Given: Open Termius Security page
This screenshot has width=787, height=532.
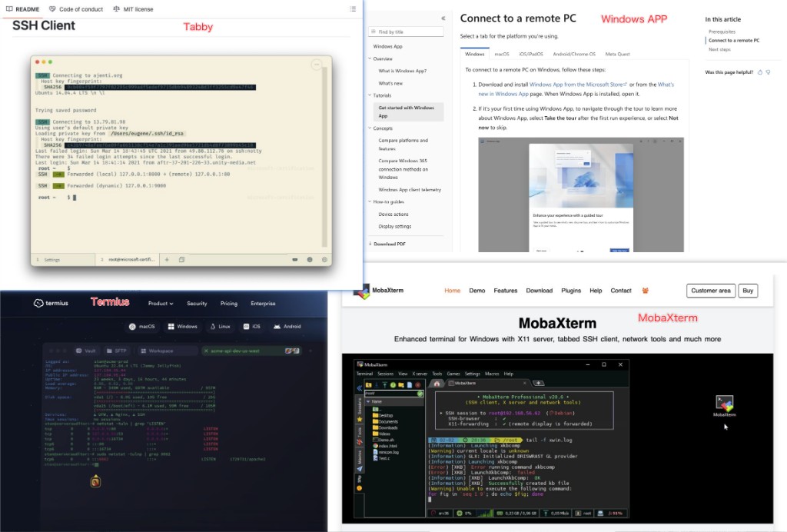Looking at the screenshot, I should click(x=197, y=303).
